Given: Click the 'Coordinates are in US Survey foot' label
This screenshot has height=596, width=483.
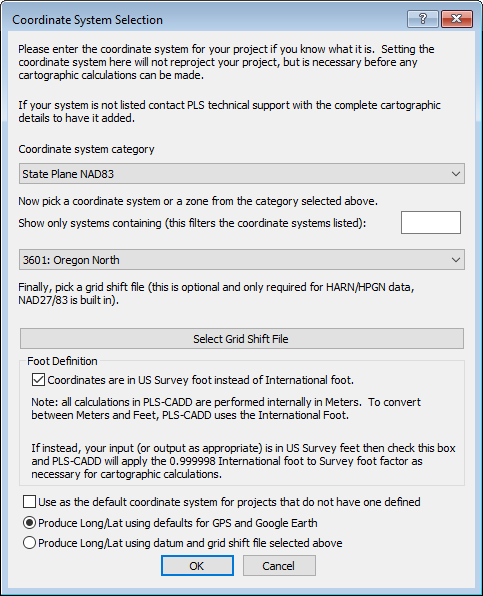Looking at the screenshot, I should 201,380.
